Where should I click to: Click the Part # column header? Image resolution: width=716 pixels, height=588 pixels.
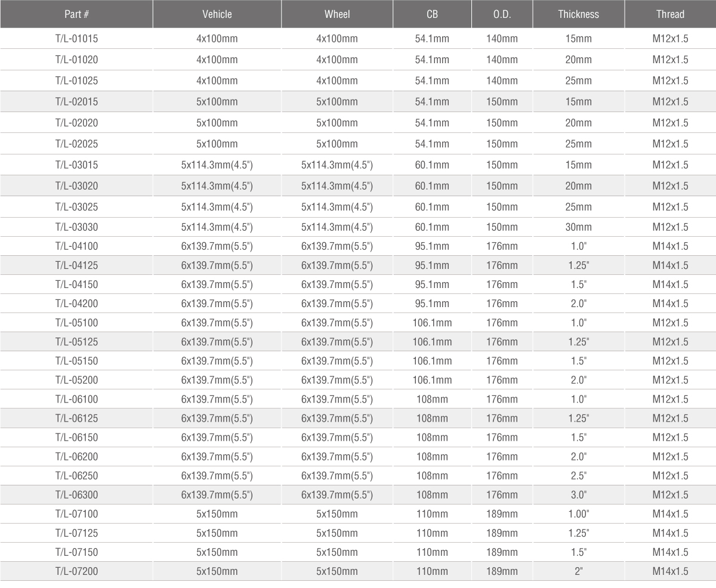pyautogui.click(x=76, y=14)
